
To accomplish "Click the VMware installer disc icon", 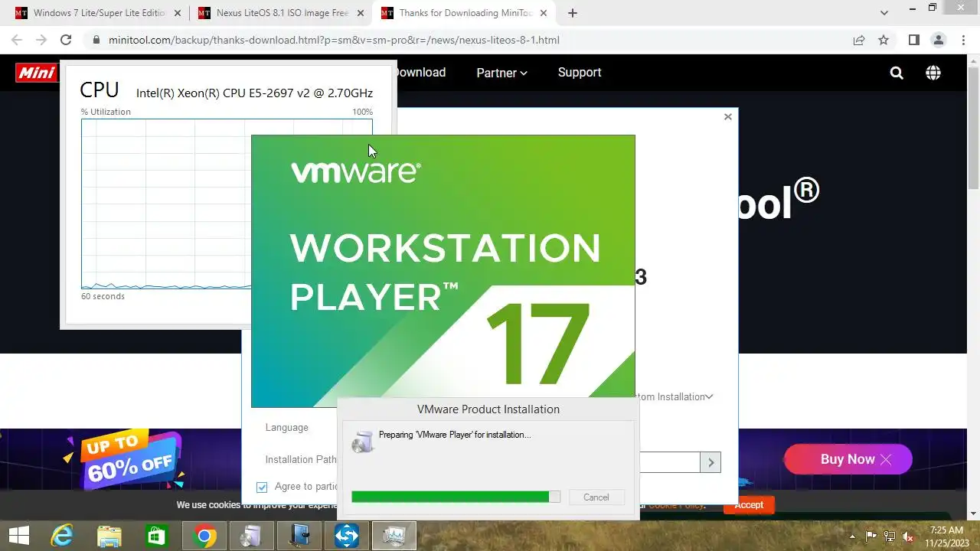I will click(363, 442).
